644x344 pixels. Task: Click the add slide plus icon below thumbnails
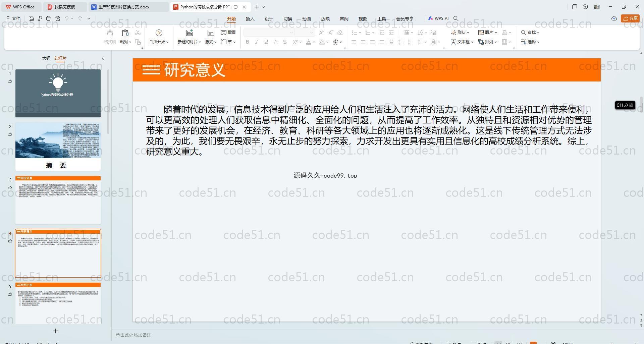click(56, 331)
